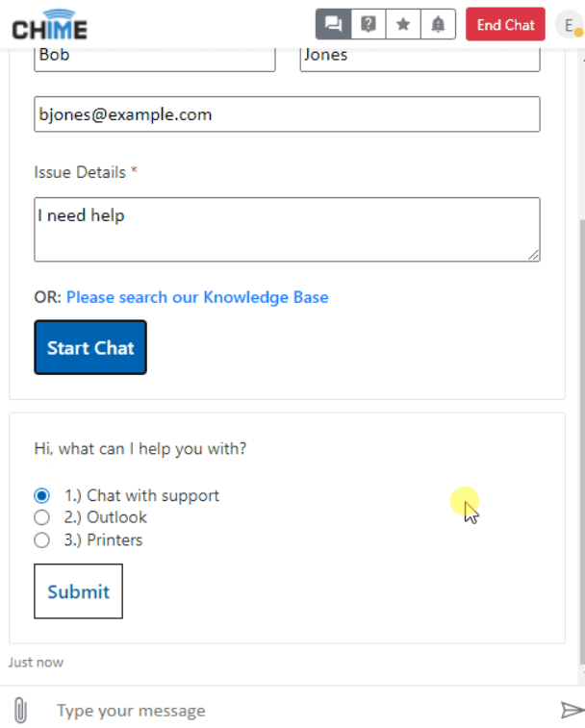Select the Printers radio option

pyautogui.click(x=41, y=540)
